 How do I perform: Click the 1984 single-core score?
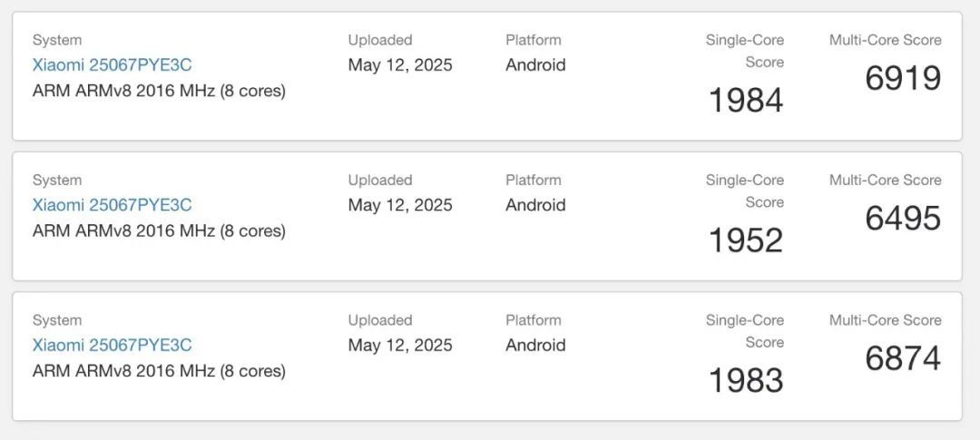(x=745, y=101)
